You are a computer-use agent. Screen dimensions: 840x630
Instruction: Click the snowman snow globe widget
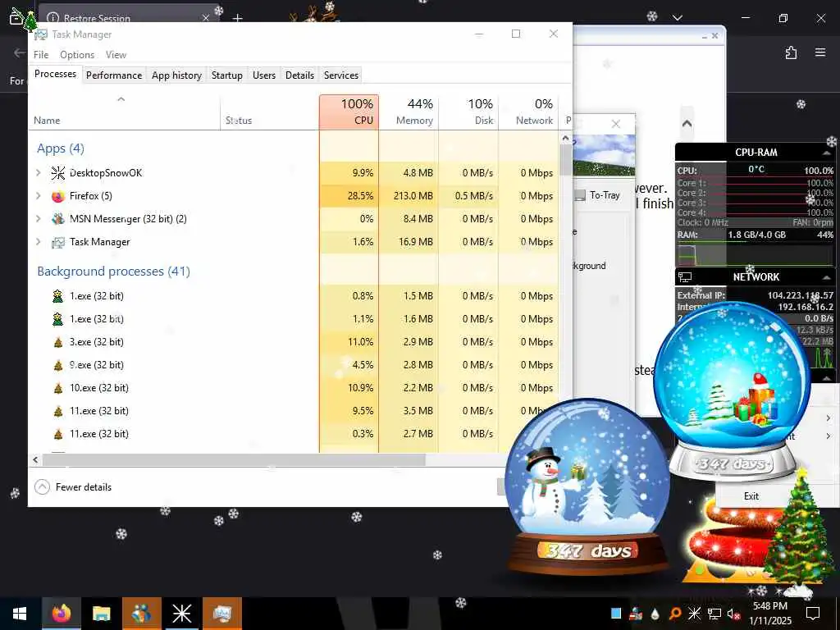click(587, 487)
